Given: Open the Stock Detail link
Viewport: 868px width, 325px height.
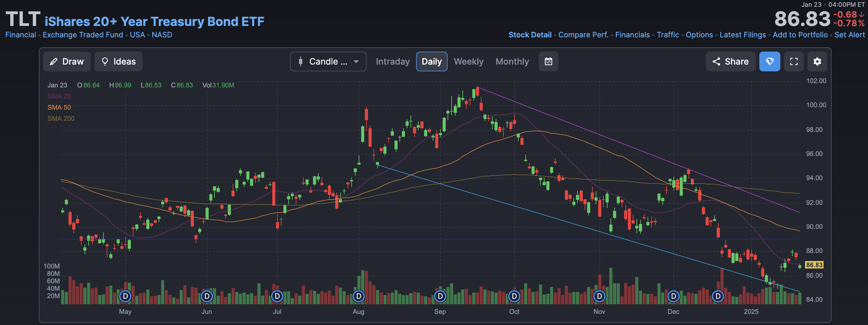Looking at the screenshot, I should pos(530,35).
